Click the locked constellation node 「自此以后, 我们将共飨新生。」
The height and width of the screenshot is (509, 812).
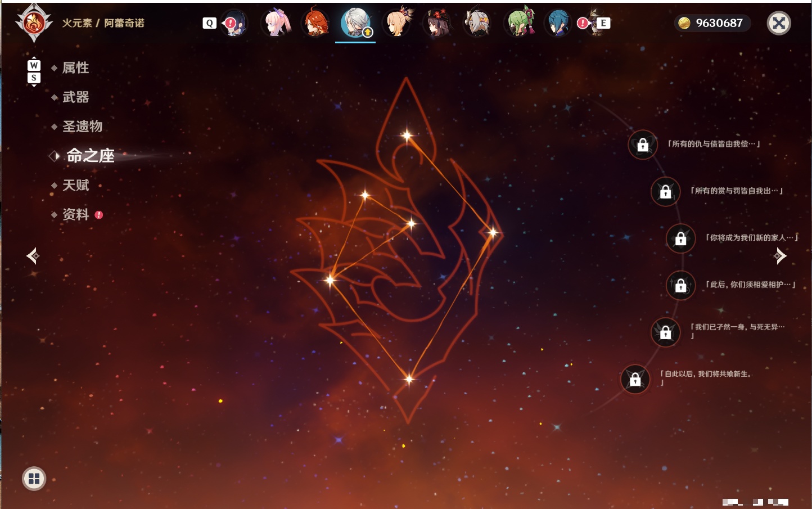click(x=635, y=379)
